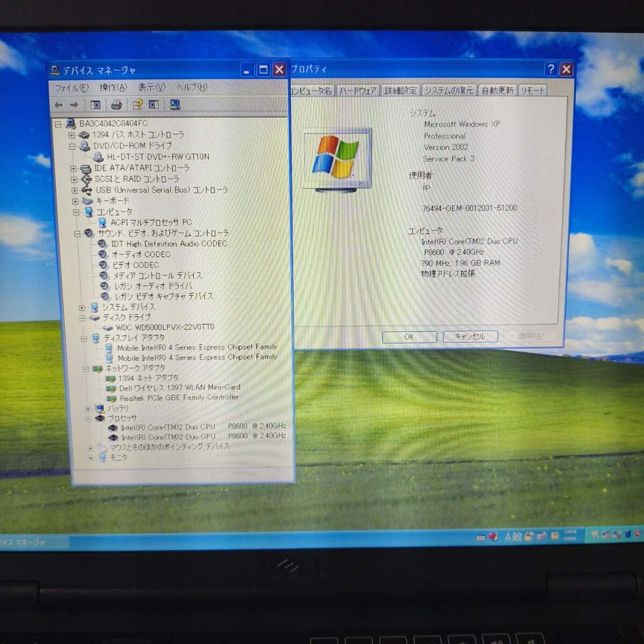The width and height of the screenshot is (644, 644).
Task: Expand the 1394 バス ホスト コントローラ node
Action: pyautogui.click(x=71, y=135)
